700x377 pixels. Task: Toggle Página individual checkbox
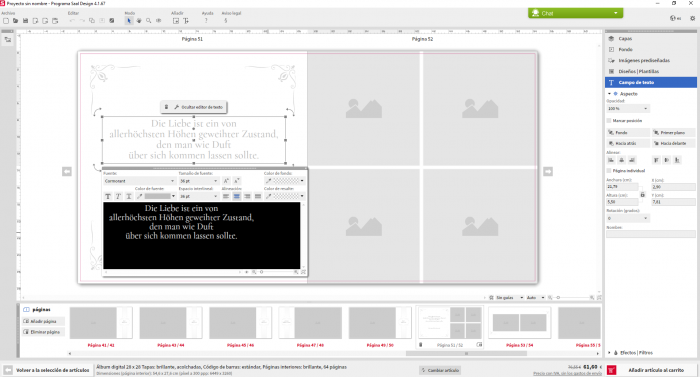(609, 171)
